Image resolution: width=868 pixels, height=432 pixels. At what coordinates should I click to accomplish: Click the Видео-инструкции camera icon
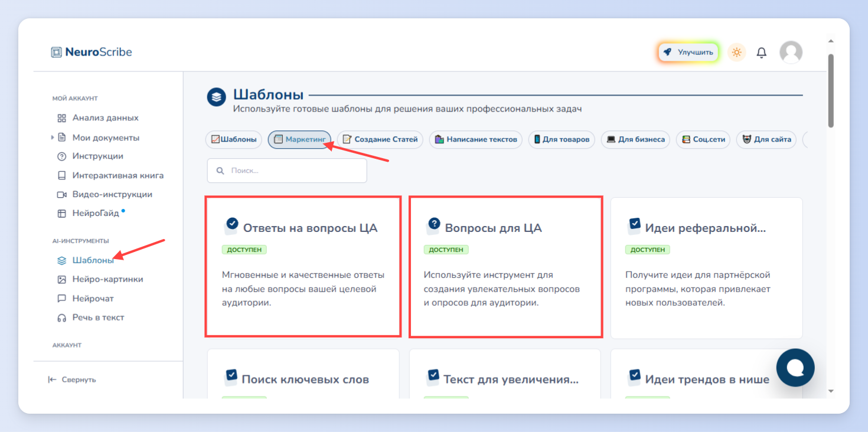[61, 194]
